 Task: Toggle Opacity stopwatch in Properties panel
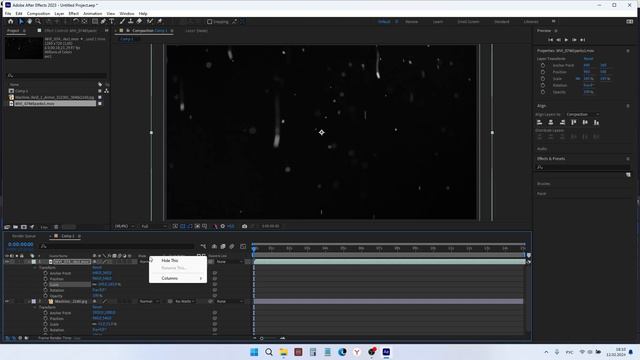tap(543, 92)
